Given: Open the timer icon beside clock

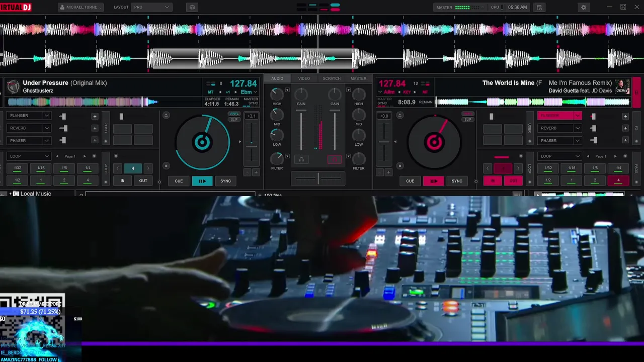Looking at the screenshot, I should click(539, 8).
